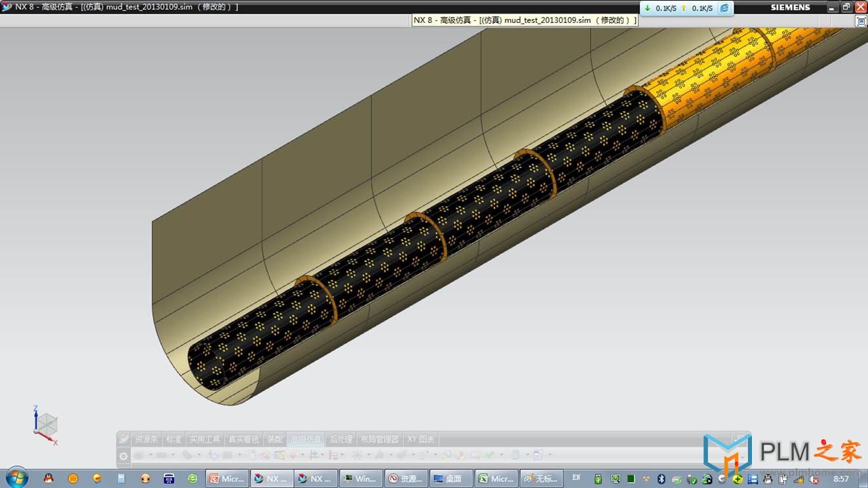Select the 装配 tab
Viewport: 868px width, 488px height.
point(275,439)
